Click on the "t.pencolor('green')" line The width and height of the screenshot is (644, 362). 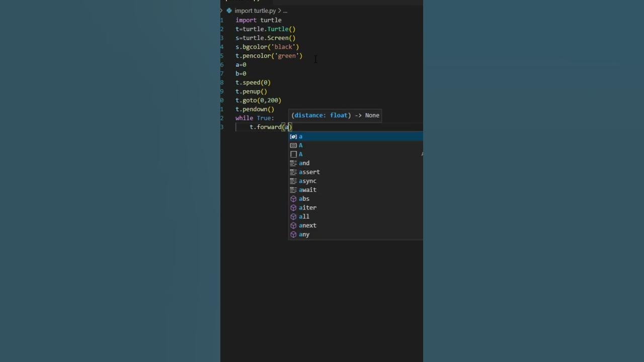(269, 56)
